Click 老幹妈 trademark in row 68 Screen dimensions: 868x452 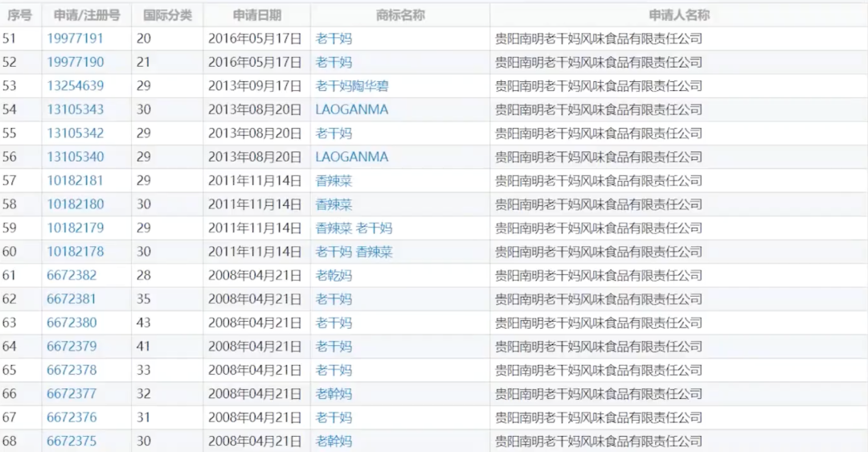334,442
